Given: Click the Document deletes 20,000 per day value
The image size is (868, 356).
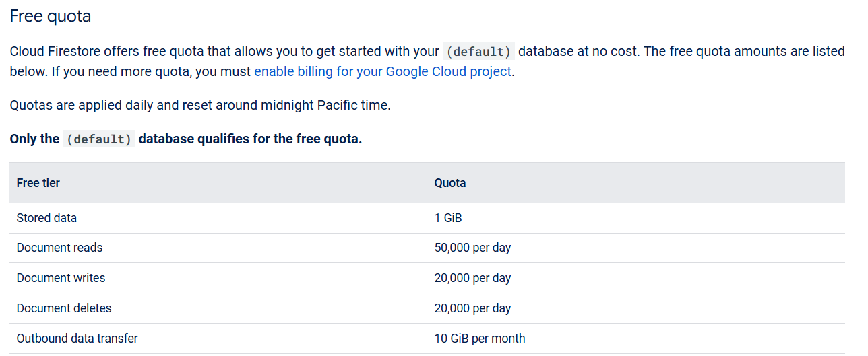Looking at the screenshot, I should point(472,308).
